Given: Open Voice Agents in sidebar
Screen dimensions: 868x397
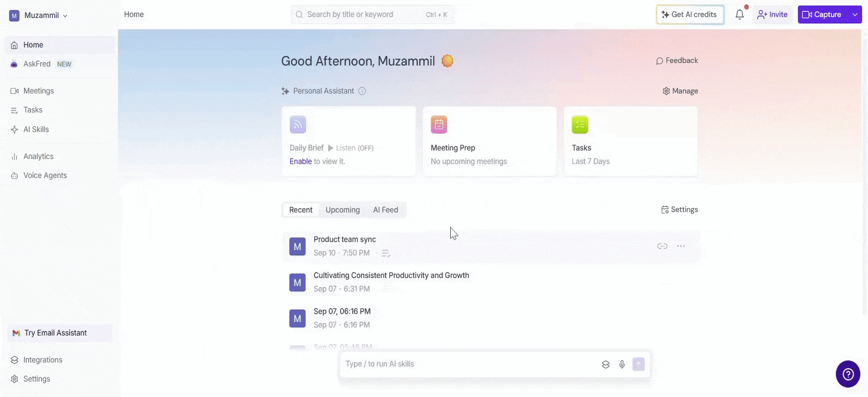Looking at the screenshot, I should [60, 175].
